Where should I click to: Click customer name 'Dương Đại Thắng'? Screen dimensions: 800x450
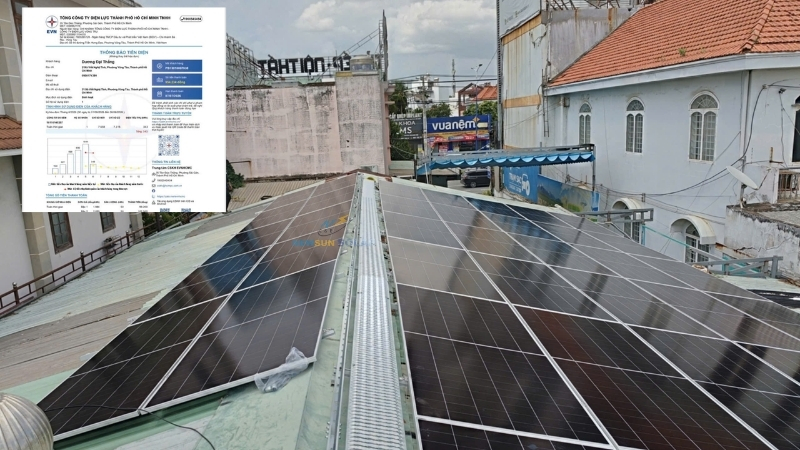pos(98,62)
